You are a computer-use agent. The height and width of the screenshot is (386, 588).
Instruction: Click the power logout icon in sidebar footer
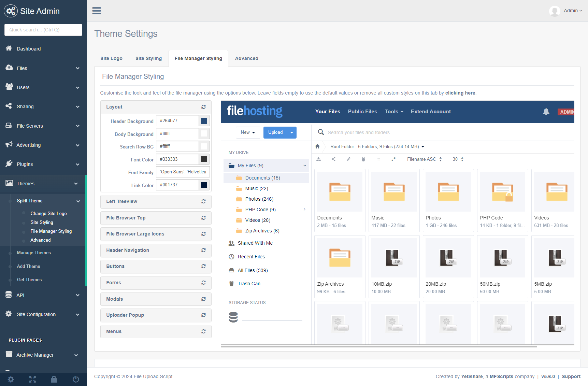pyautogui.click(x=76, y=379)
